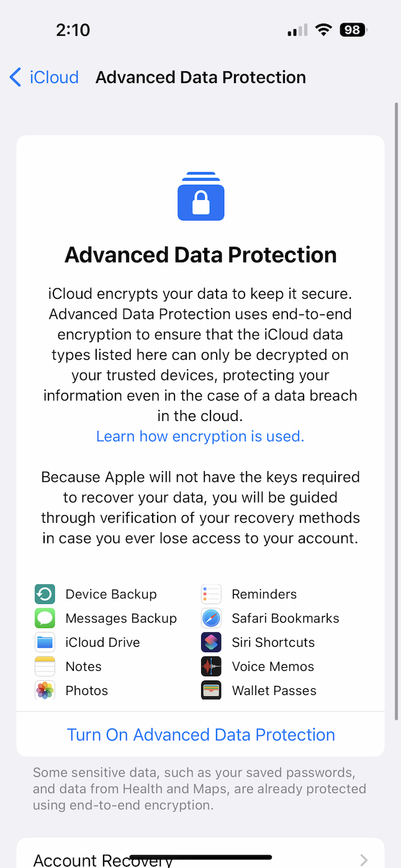Image resolution: width=401 pixels, height=868 pixels.
Task: Select the Notes app icon
Action: [44, 666]
